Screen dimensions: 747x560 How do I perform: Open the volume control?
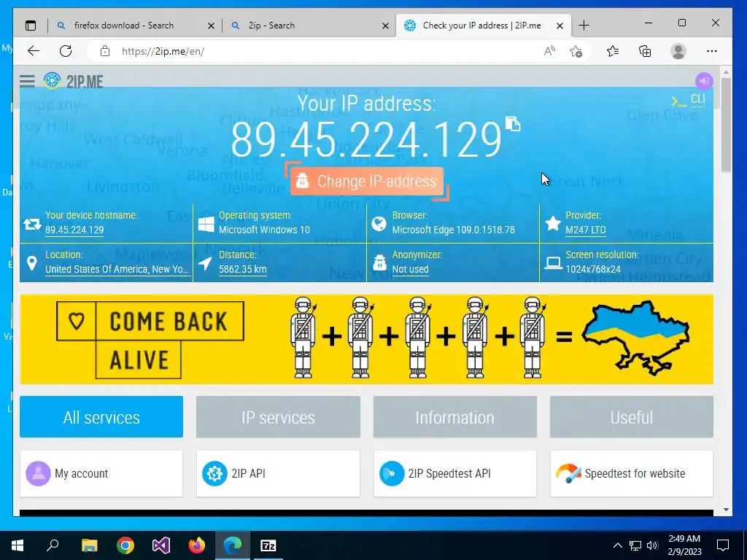652,545
